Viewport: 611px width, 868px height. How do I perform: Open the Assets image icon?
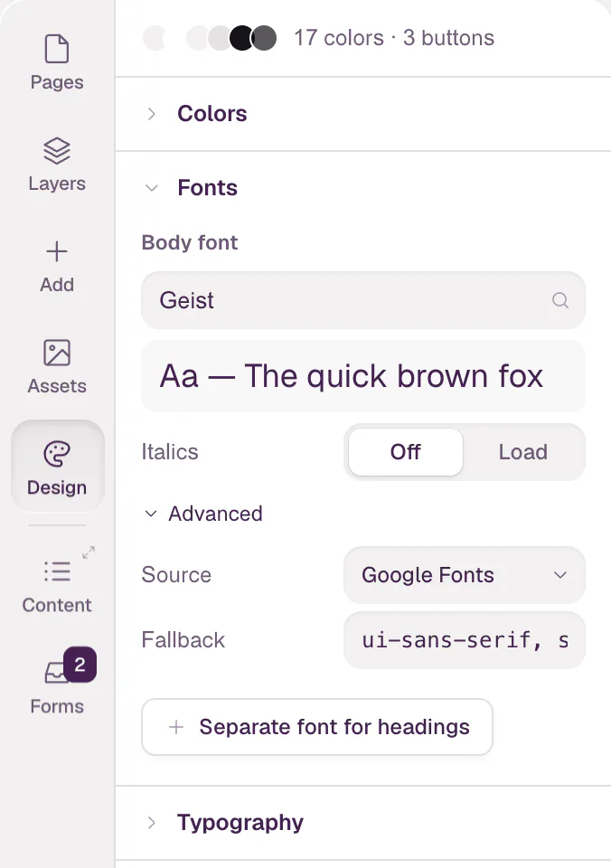click(56, 353)
